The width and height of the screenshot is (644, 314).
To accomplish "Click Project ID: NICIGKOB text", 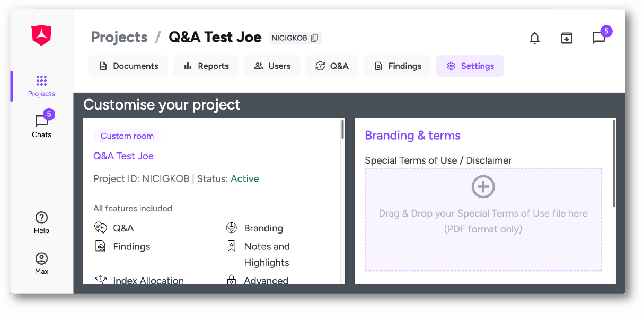I will point(142,179).
